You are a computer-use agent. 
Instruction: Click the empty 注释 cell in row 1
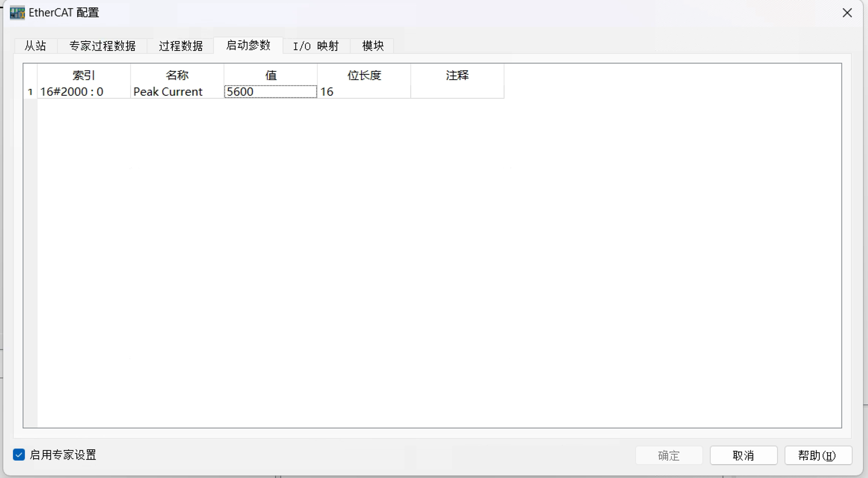click(457, 92)
